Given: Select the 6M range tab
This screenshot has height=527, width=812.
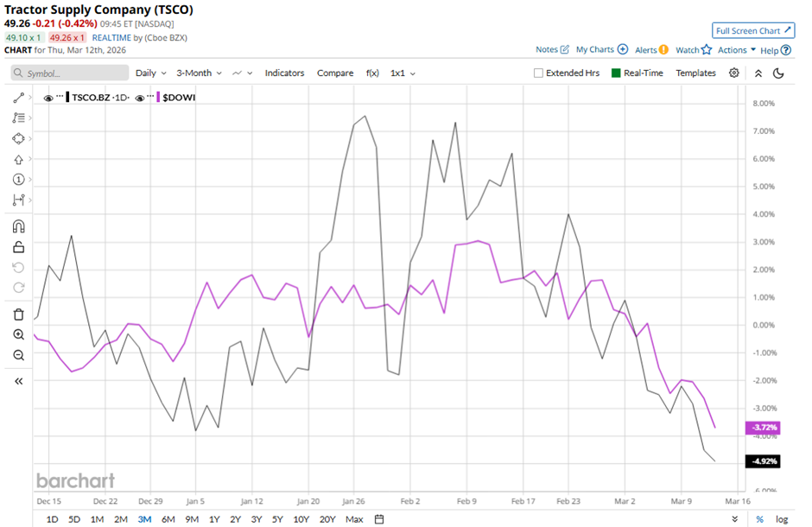Looking at the screenshot, I should pyautogui.click(x=168, y=519).
